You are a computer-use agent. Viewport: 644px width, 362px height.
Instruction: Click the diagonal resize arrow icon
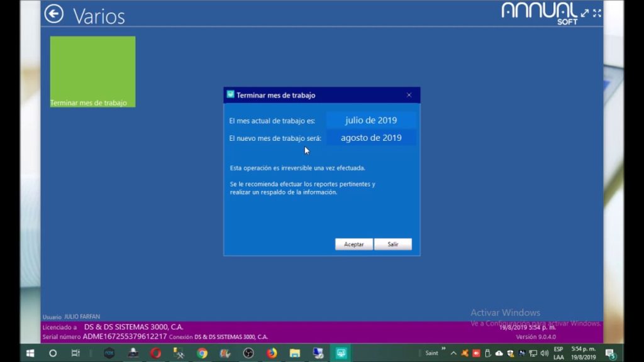point(585,13)
